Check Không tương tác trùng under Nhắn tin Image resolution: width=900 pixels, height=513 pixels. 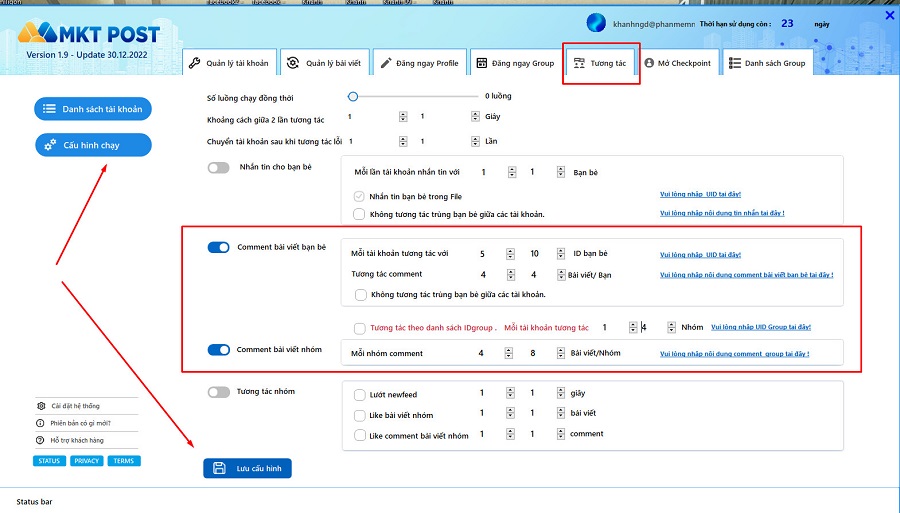click(359, 214)
